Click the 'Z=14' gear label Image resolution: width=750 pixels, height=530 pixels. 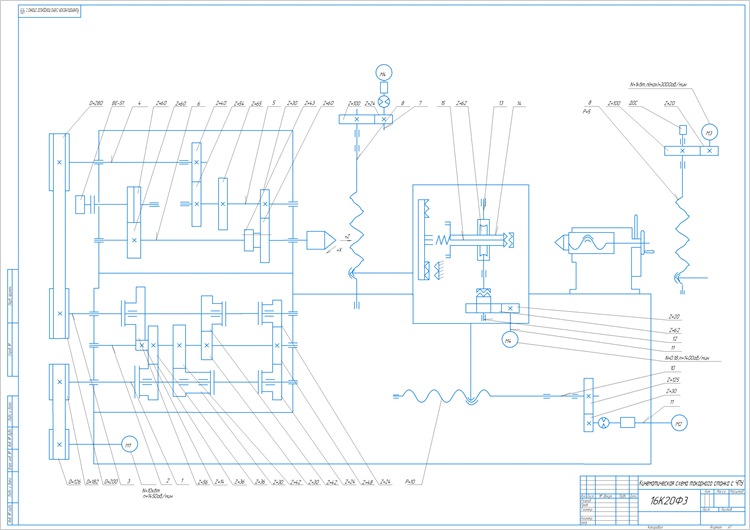coord(220,482)
